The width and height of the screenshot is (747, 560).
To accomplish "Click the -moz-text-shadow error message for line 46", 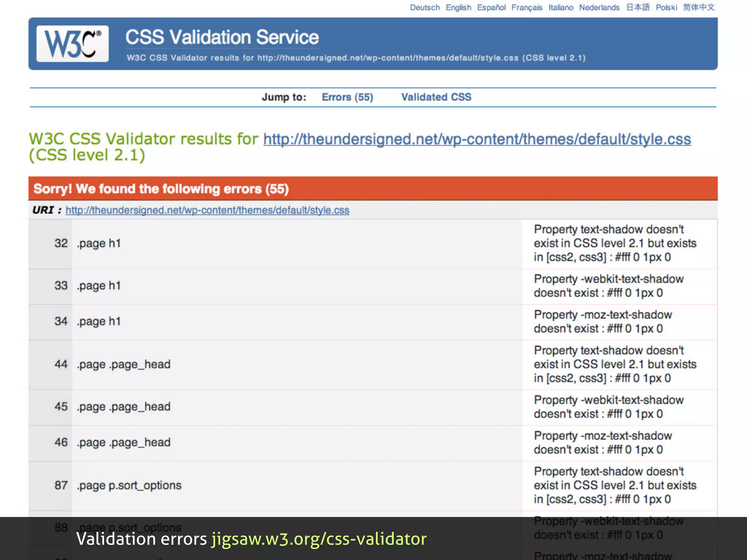I will point(603,443).
